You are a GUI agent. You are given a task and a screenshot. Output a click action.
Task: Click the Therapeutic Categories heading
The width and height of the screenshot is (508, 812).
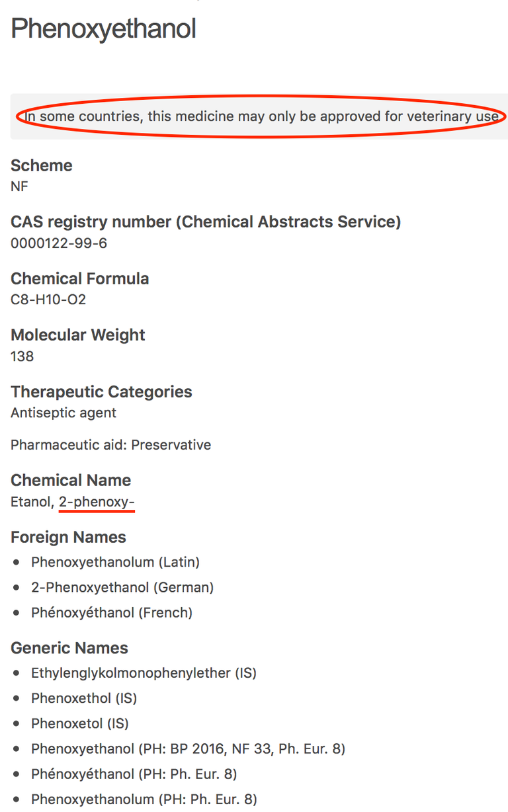(x=101, y=392)
